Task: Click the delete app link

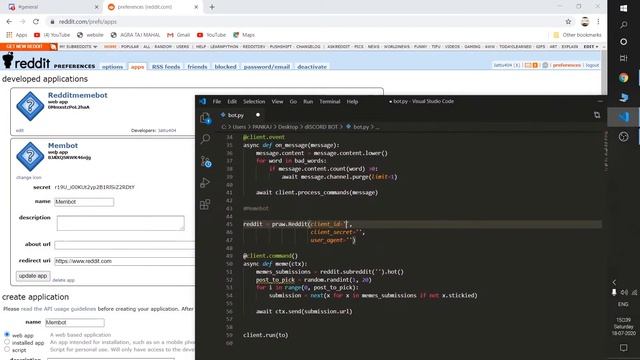Action: point(63,280)
